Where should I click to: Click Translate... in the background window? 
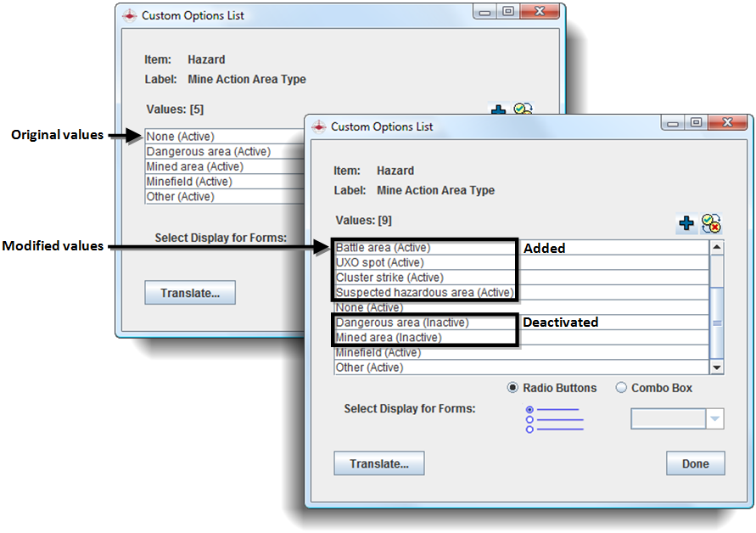click(x=190, y=293)
